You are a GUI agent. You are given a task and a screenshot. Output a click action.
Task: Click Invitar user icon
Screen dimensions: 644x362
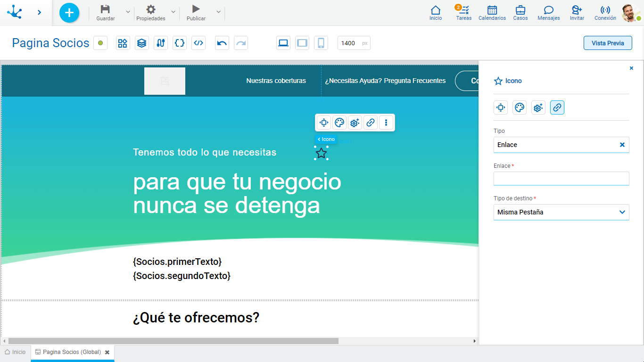pyautogui.click(x=577, y=13)
